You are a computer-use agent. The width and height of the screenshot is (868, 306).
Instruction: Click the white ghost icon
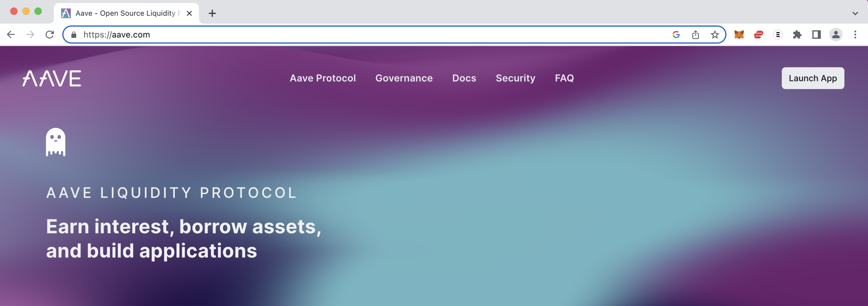(56, 142)
